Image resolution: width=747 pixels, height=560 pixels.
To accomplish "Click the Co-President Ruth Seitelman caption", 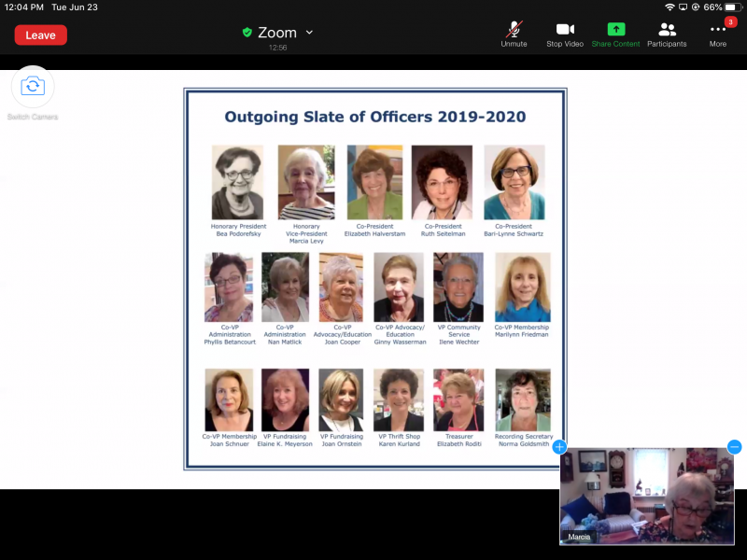I will point(443,230).
